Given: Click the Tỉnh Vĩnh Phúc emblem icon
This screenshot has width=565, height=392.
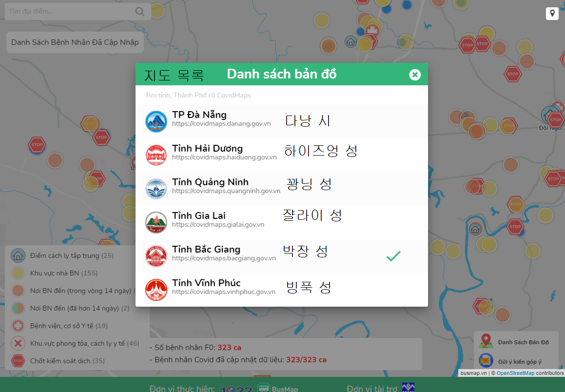Looking at the screenshot, I should coord(156,289).
